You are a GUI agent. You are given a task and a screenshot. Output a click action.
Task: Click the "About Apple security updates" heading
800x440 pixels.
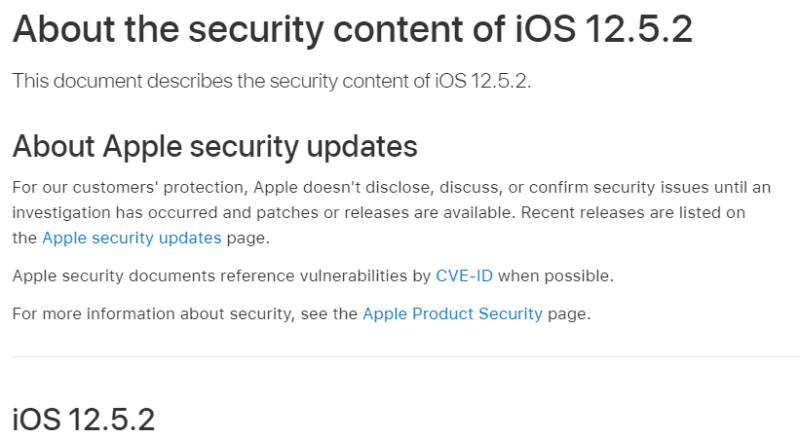[x=214, y=147]
